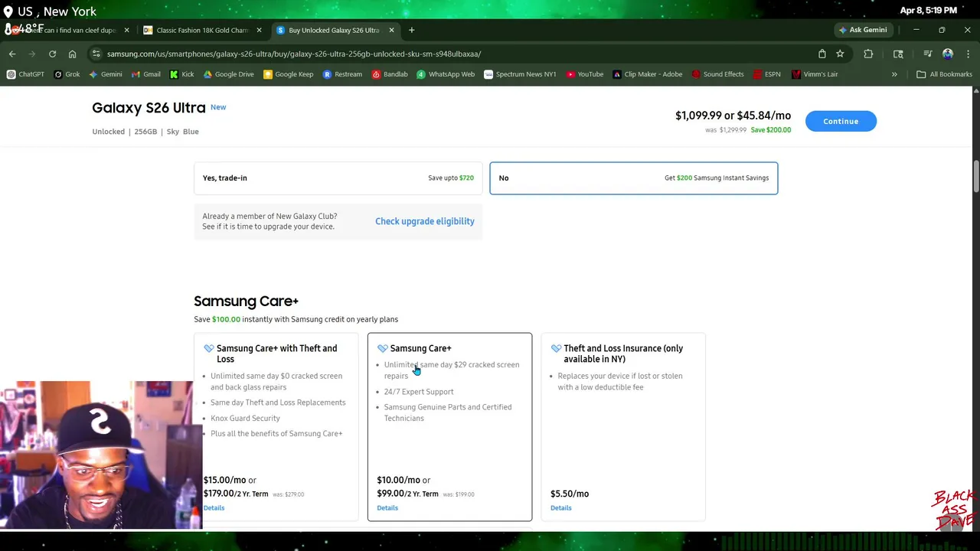Click the page vertical scrollbar thumb
Screen dimensions: 980x551
pyautogui.click(x=975, y=178)
